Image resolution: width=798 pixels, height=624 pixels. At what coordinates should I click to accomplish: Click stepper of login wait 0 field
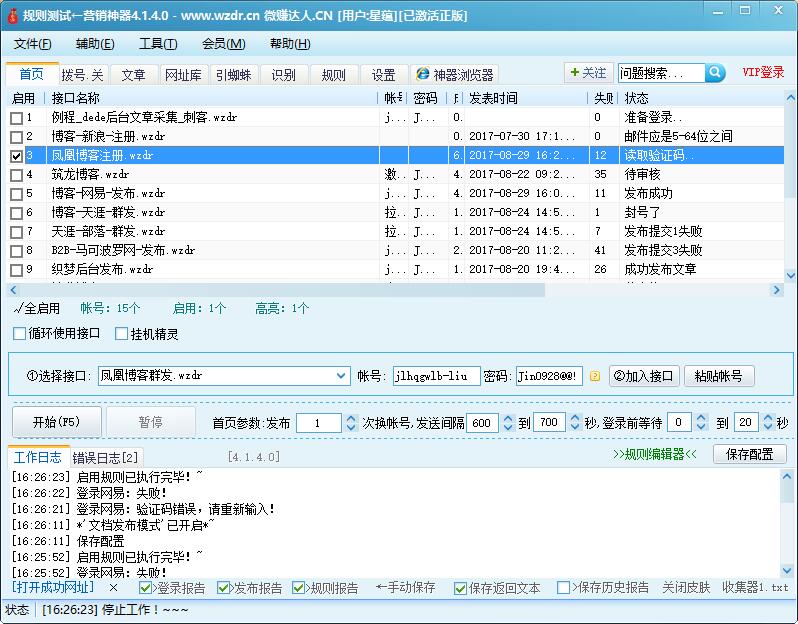click(x=701, y=422)
